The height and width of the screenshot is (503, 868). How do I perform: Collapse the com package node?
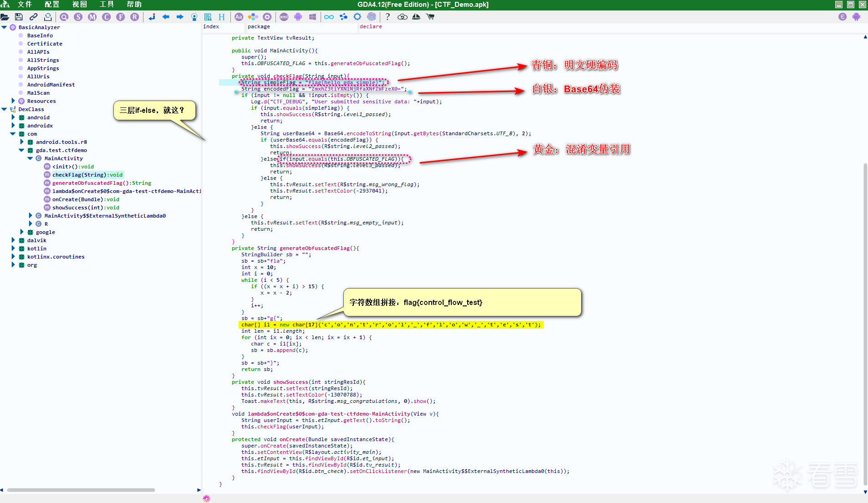[13, 134]
